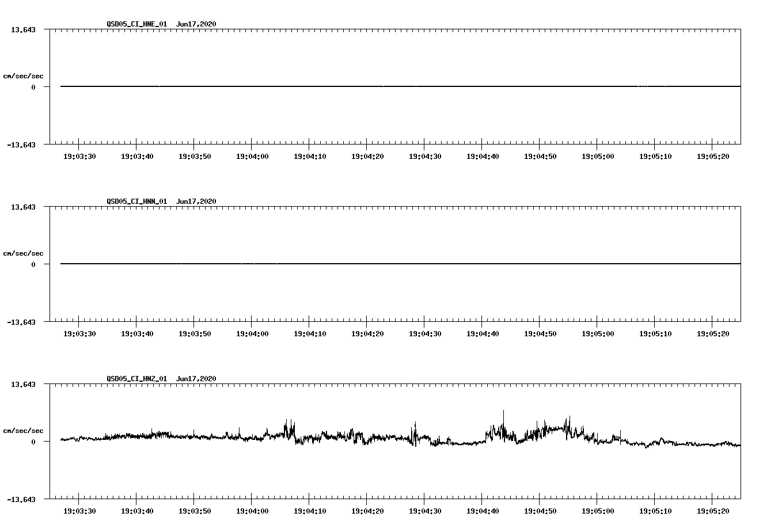The image size is (782, 532).
Task: Click 19:04:50 time label under HNZ plot
Action: [540, 511]
